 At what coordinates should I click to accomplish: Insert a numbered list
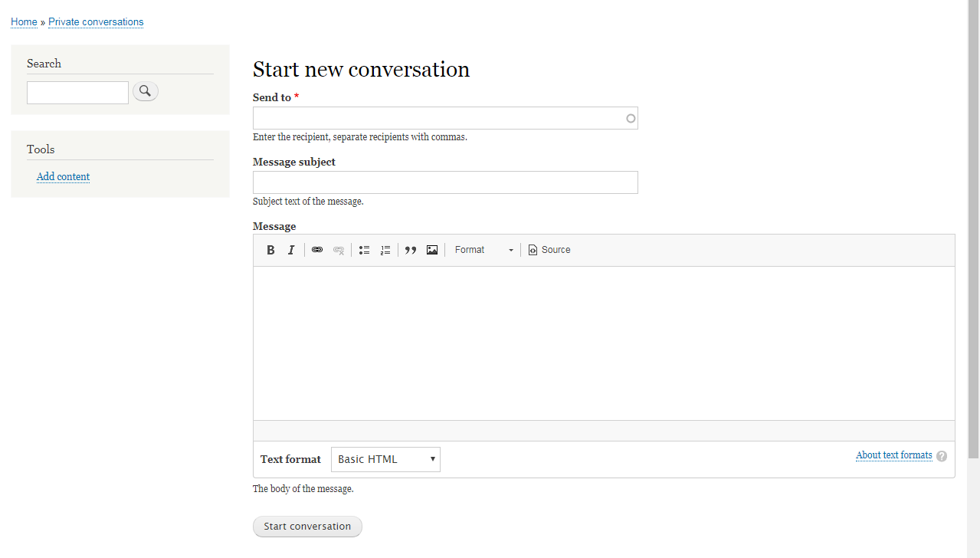point(385,250)
